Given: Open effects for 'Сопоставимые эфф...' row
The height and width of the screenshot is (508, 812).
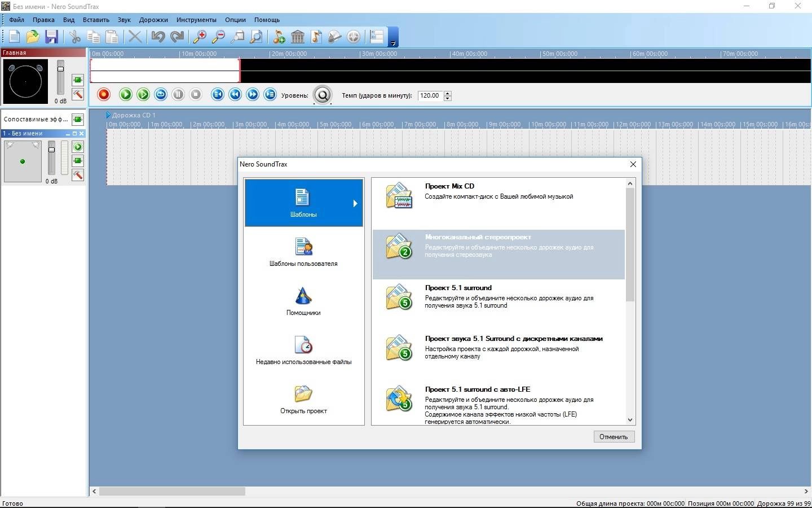Looking at the screenshot, I should pyautogui.click(x=78, y=119).
